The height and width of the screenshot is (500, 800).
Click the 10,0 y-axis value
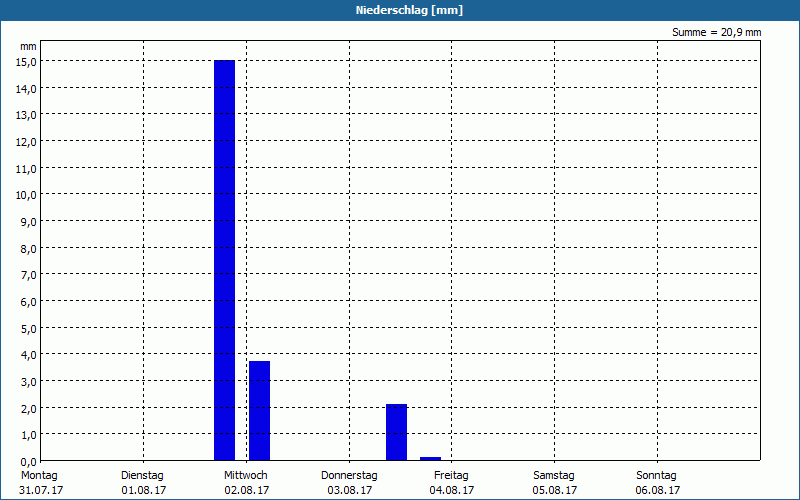tap(26, 195)
